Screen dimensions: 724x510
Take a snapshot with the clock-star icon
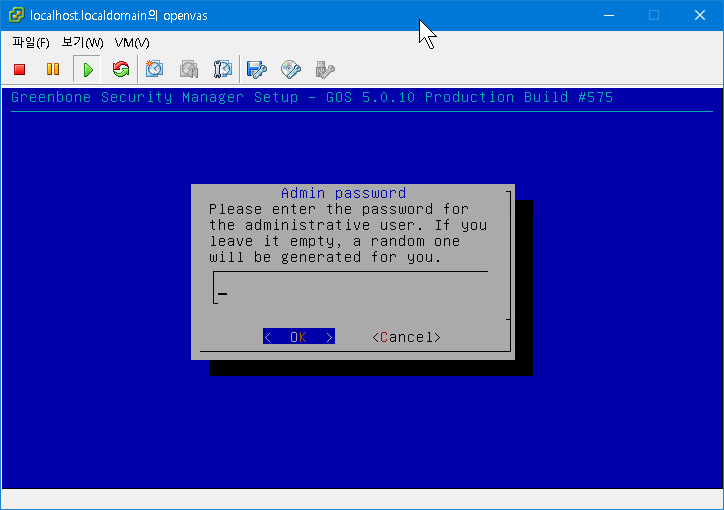click(x=154, y=69)
